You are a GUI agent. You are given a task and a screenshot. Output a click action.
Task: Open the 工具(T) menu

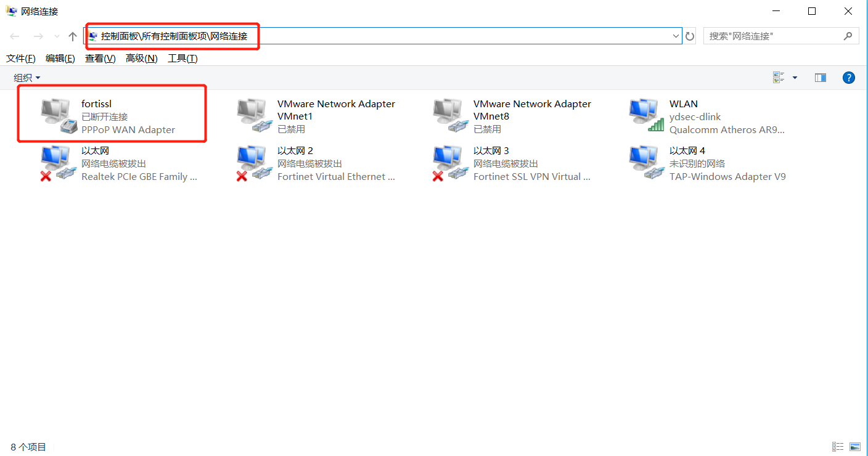pyautogui.click(x=183, y=59)
